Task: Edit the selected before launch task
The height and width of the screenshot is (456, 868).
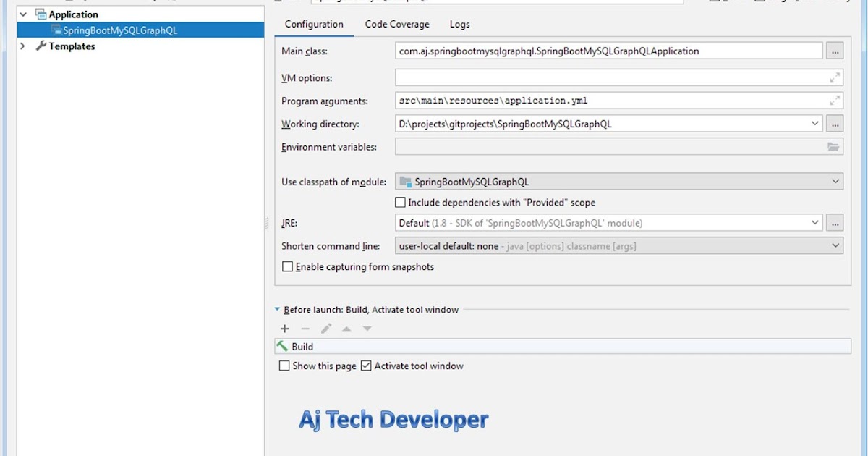Action: pyautogui.click(x=326, y=329)
